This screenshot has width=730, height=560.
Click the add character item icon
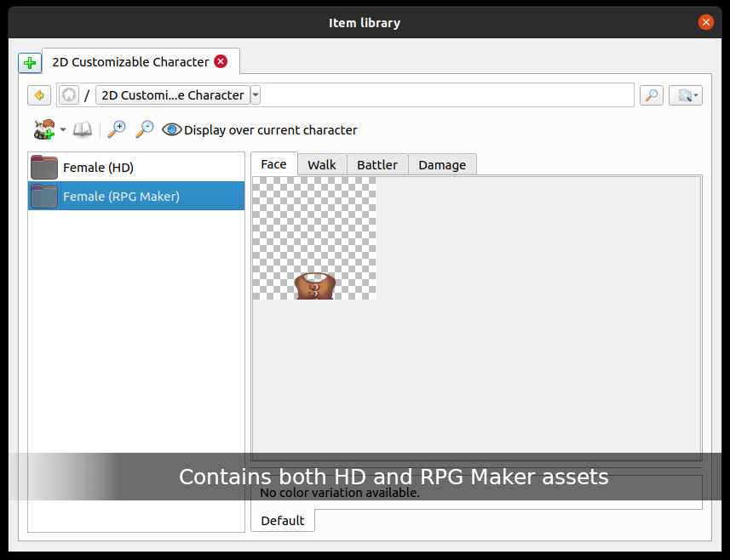pyautogui.click(x=44, y=129)
